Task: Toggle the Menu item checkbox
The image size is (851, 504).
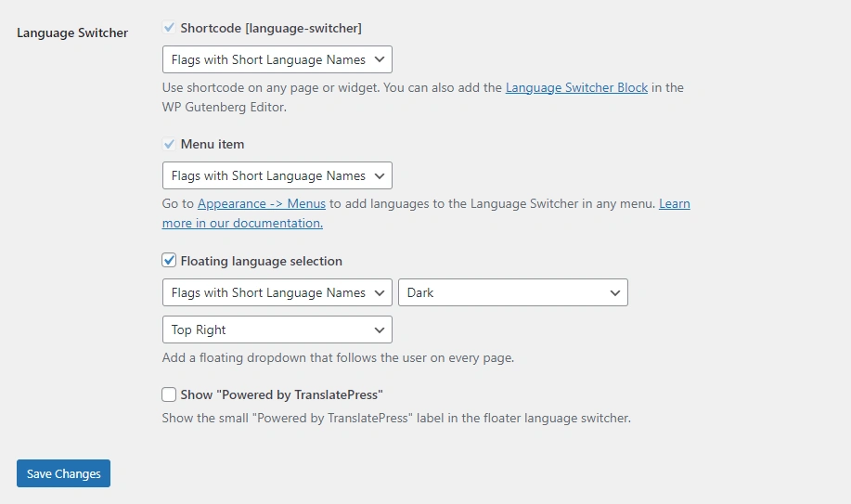Action: click(x=169, y=144)
